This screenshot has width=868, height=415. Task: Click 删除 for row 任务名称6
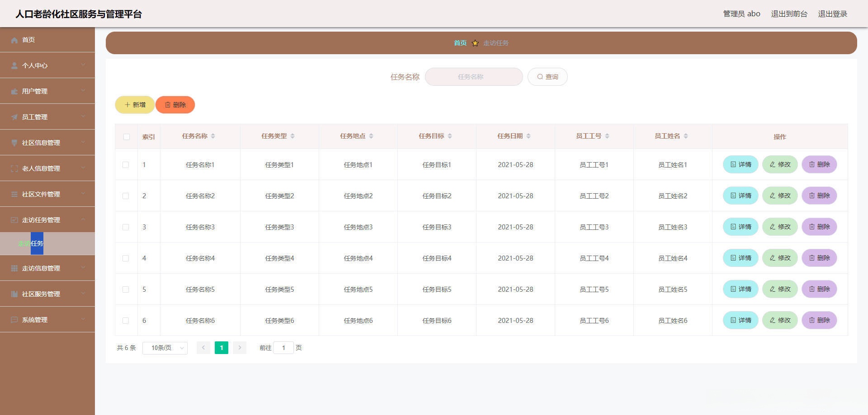819,320
